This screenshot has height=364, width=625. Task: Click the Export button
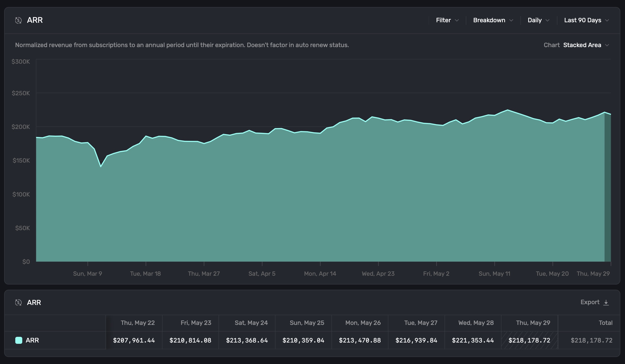click(x=590, y=302)
